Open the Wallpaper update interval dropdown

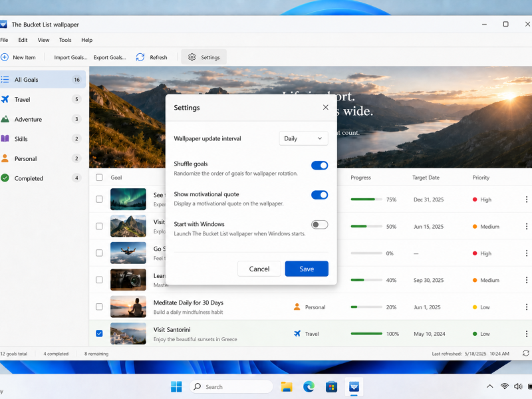point(303,138)
